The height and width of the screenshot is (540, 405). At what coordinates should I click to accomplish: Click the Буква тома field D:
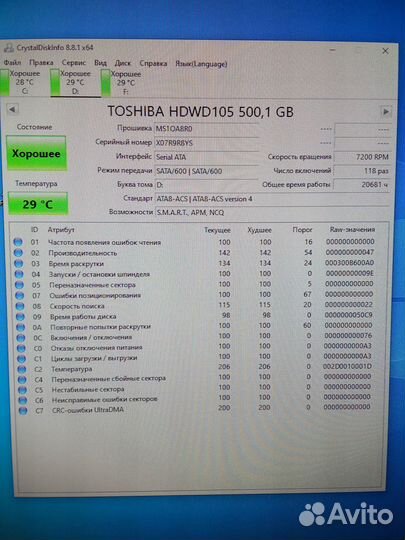206,185
